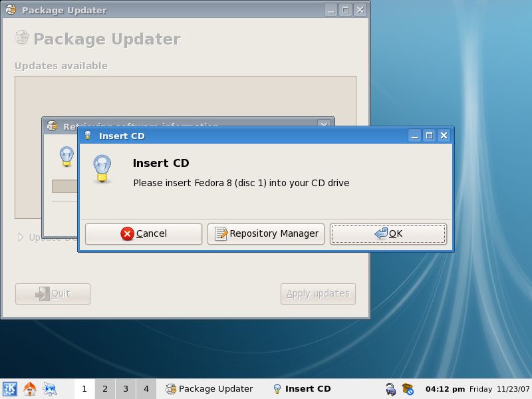The width and height of the screenshot is (532, 399).
Task: Click Quit in Package Updater window
Action: 53,294
